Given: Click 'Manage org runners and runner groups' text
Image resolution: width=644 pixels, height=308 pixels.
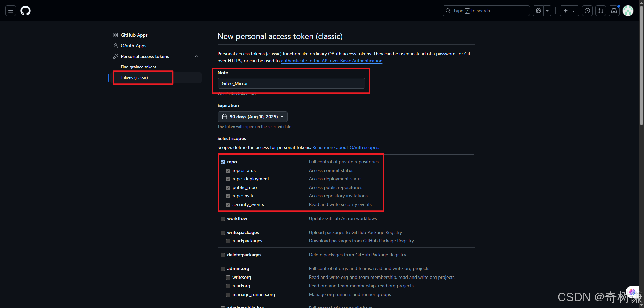Looking at the screenshot, I should point(350,294).
